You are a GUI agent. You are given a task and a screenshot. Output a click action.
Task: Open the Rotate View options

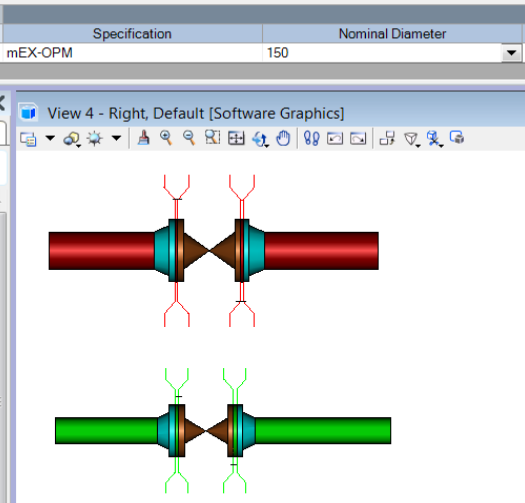[260, 139]
